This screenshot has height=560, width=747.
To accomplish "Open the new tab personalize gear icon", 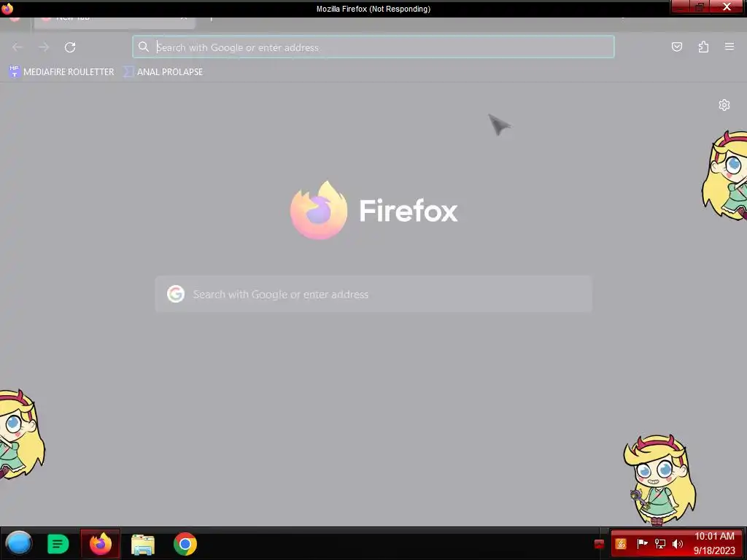I will (724, 105).
